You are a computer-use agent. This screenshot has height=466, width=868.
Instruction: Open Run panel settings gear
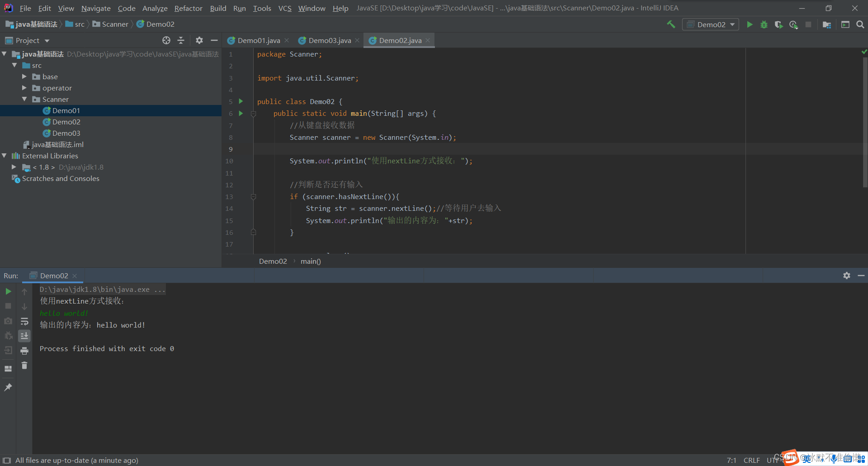coord(847,276)
